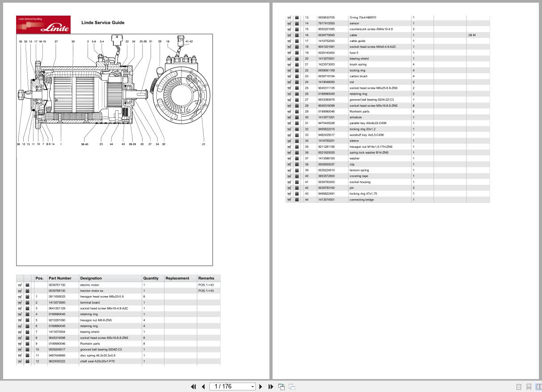Click the cart icon beside fuse 5 row
Viewport: 542px width, 392px height.
pos(289,53)
